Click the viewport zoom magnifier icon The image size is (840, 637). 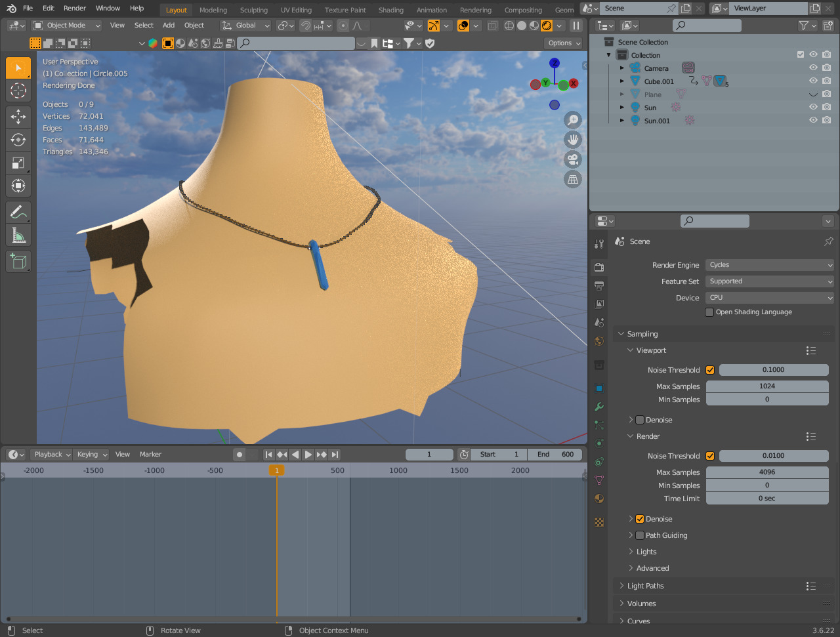573,120
